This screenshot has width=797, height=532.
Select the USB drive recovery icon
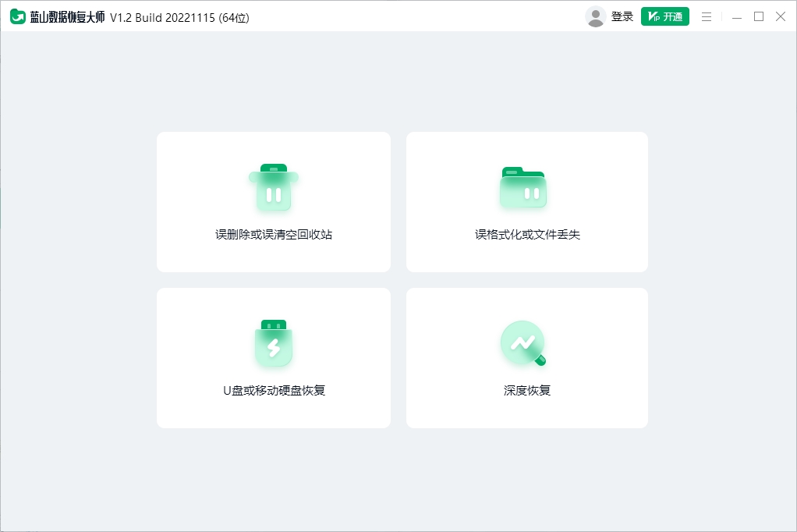click(273, 343)
